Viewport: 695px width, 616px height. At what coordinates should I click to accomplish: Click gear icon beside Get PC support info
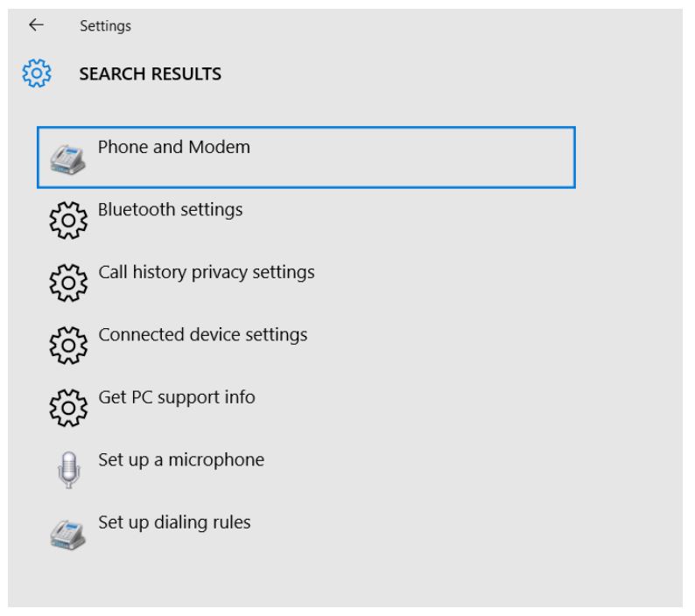click(x=67, y=405)
